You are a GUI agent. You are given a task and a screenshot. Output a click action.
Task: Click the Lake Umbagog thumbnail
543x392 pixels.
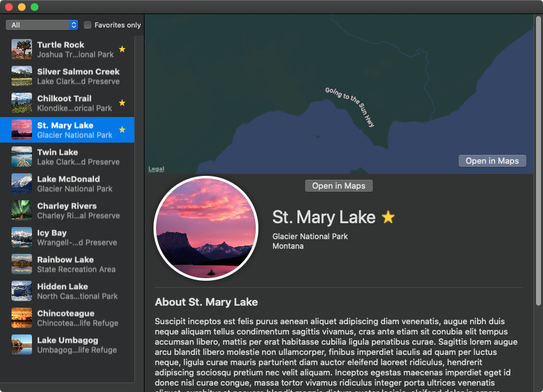22,345
